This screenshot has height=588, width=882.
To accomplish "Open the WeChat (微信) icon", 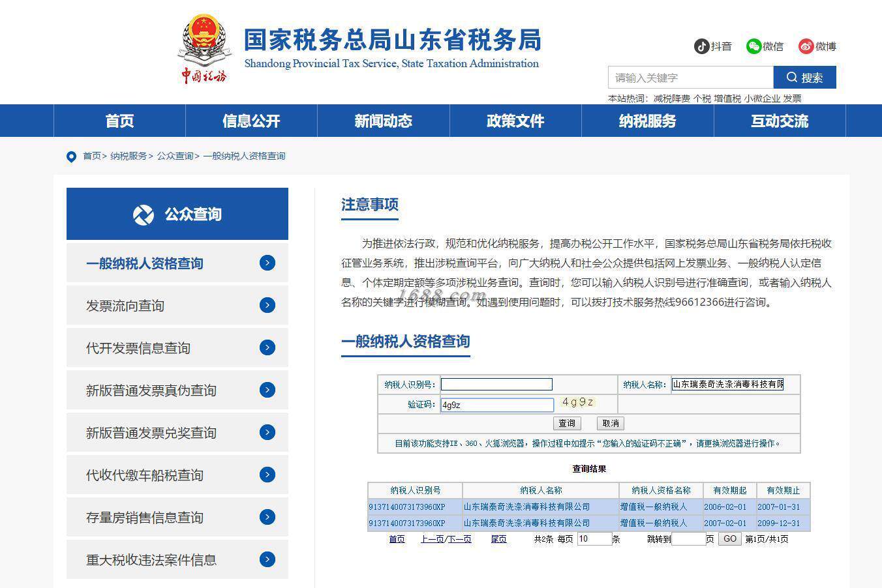I will coord(754,46).
